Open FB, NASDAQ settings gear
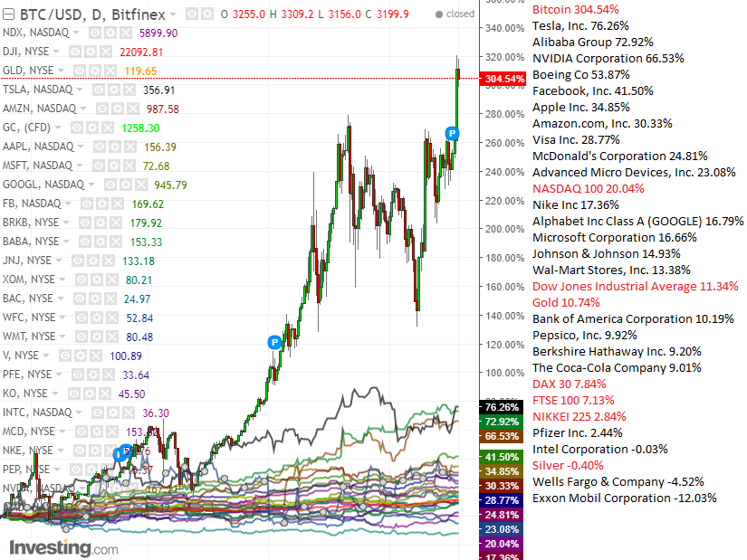The height and width of the screenshot is (560, 747). click(102, 204)
